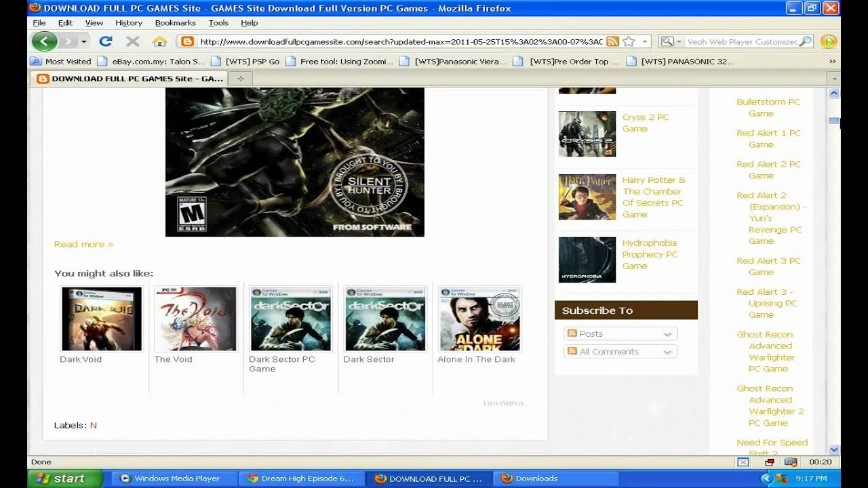
Task: Open the Help menu
Action: [x=250, y=23]
